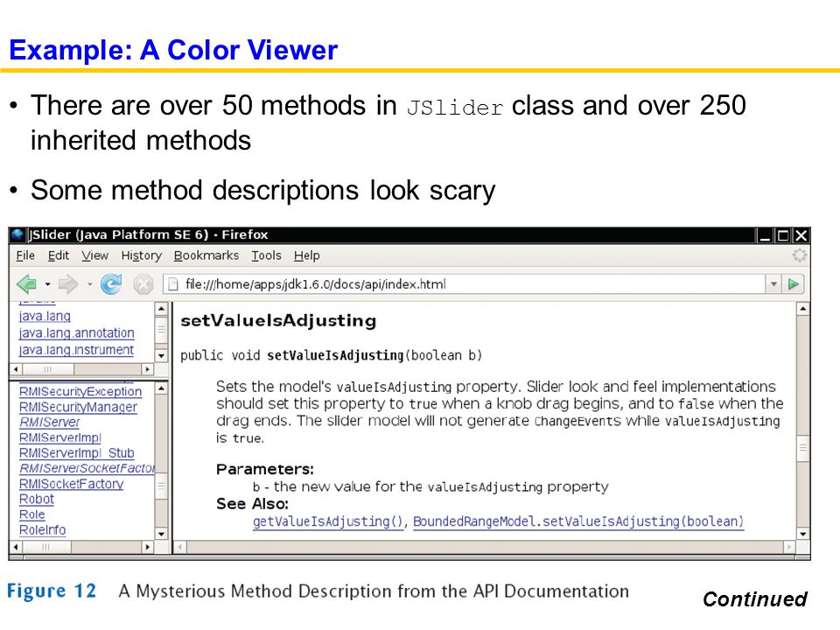Minimize the Firefox window

point(766,235)
